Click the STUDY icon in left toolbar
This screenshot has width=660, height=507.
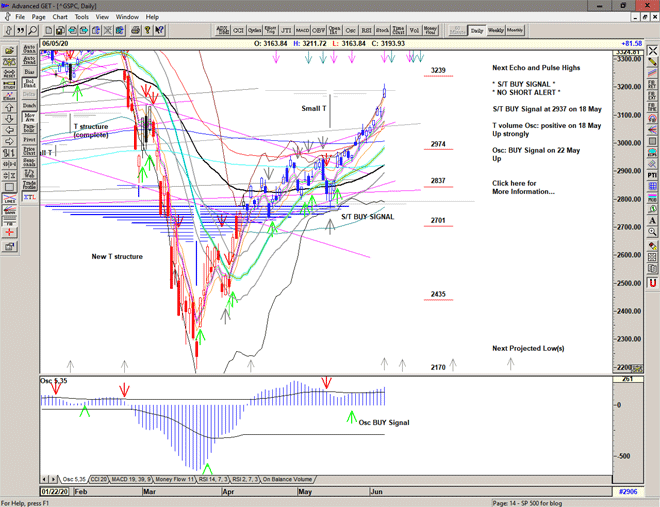coord(9,85)
